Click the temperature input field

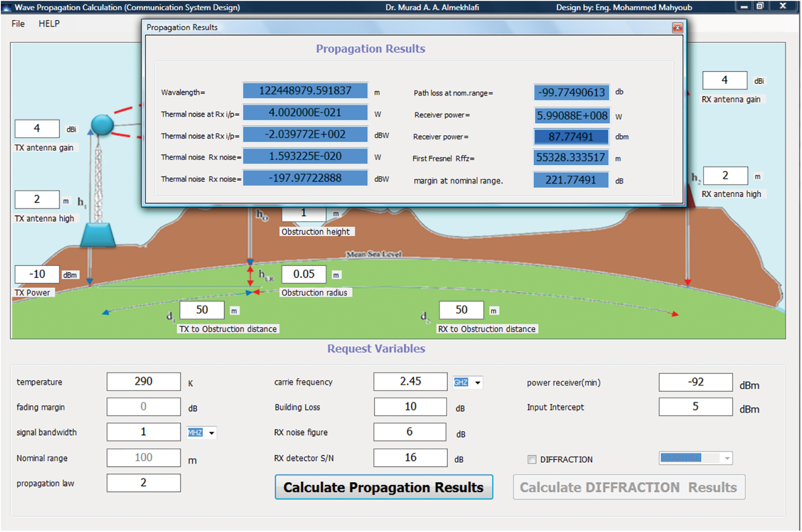(x=143, y=382)
